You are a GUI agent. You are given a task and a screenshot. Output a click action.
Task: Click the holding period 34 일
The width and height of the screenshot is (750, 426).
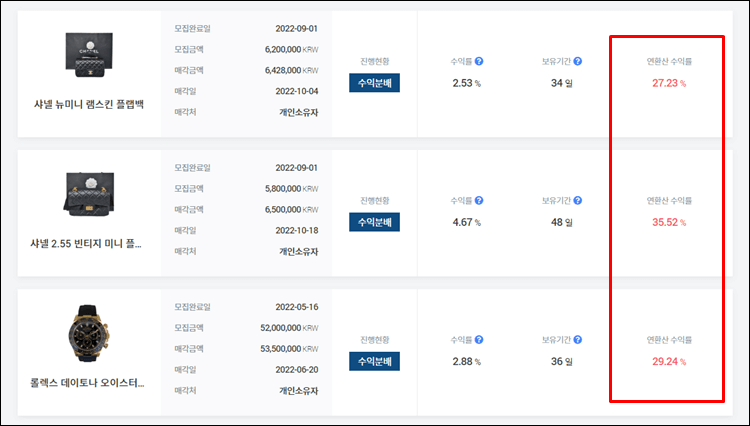click(562, 83)
